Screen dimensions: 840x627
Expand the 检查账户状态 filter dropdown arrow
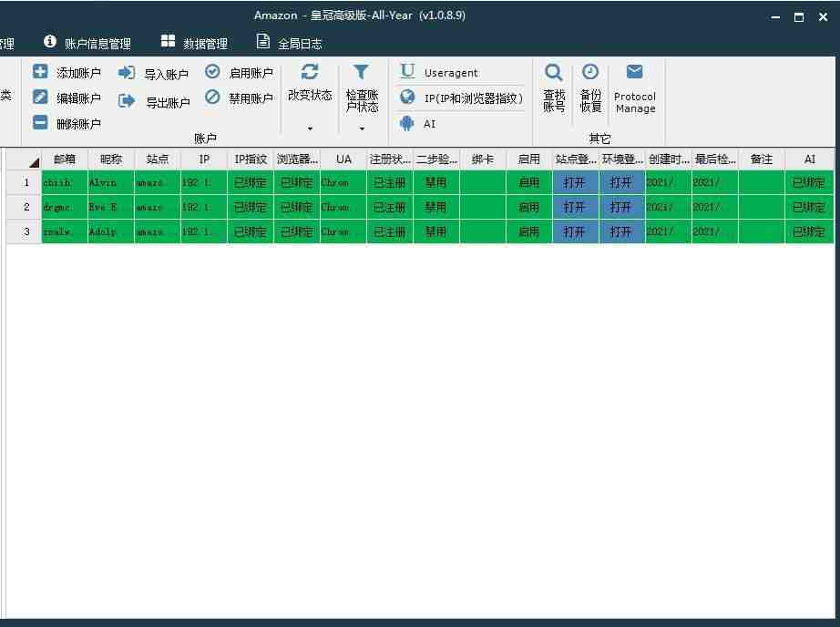click(362, 128)
